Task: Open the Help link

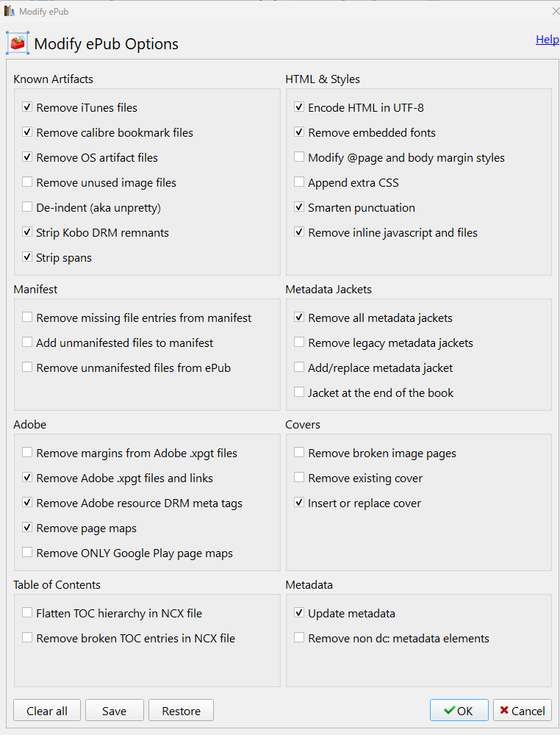Action: [x=547, y=40]
